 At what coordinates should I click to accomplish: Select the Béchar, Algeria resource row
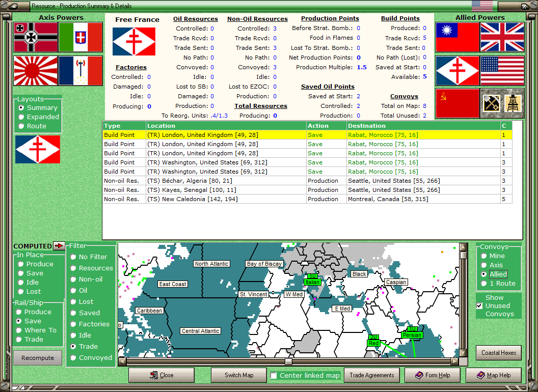tap(307, 181)
